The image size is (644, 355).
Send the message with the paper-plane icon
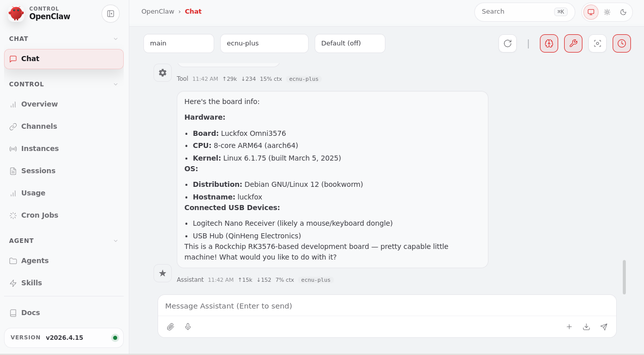tap(604, 327)
